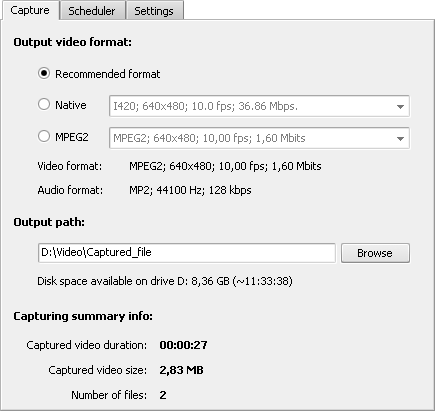Image resolution: width=435 pixels, height=411 pixels.
Task: Click the Audio format MP2 44100 Hz text
Action: pos(190,190)
